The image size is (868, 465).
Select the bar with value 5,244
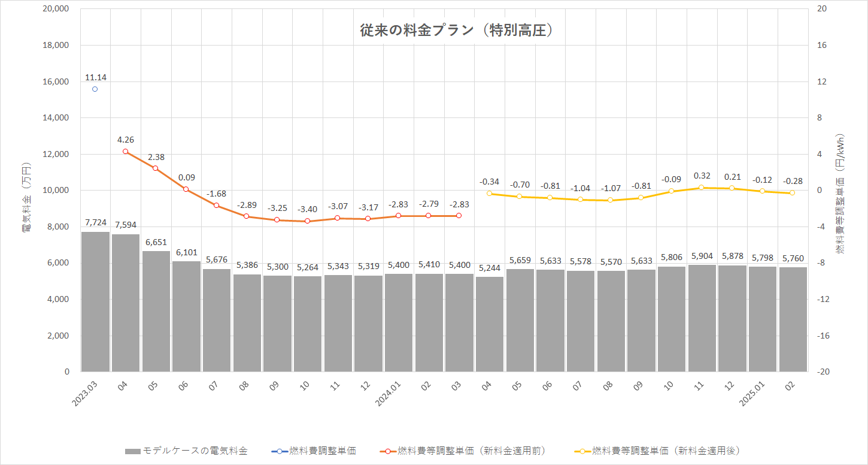pos(490,324)
